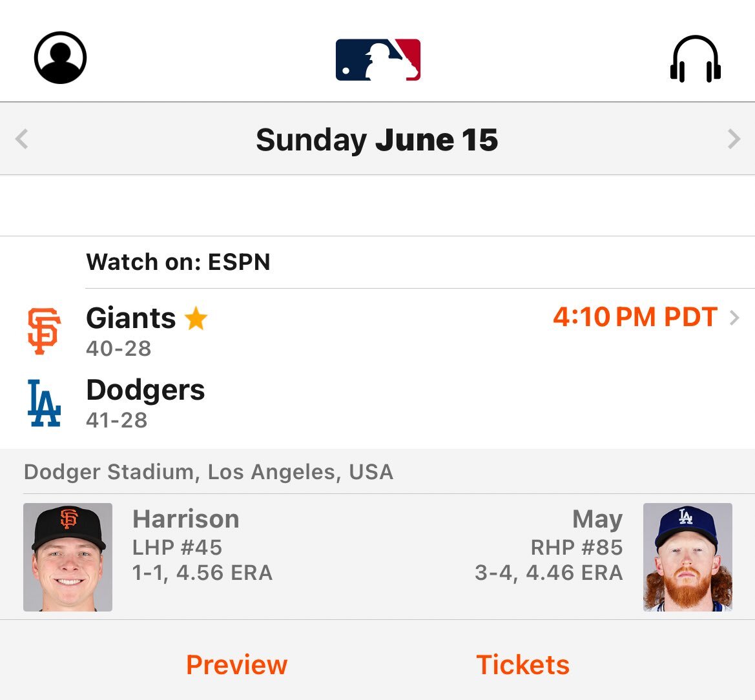Select the Giants team name
The width and height of the screenshot is (755, 700).
click(x=131, y=318)
